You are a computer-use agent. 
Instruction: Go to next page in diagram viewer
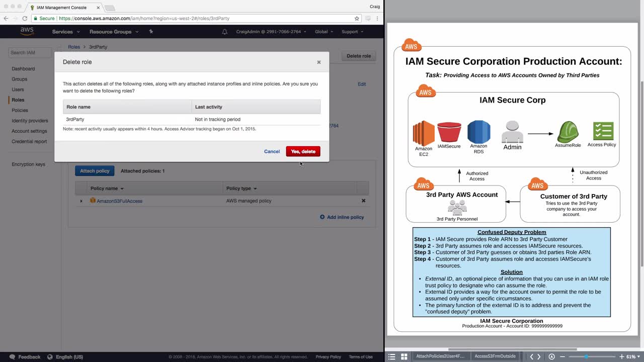click(539, 356)
